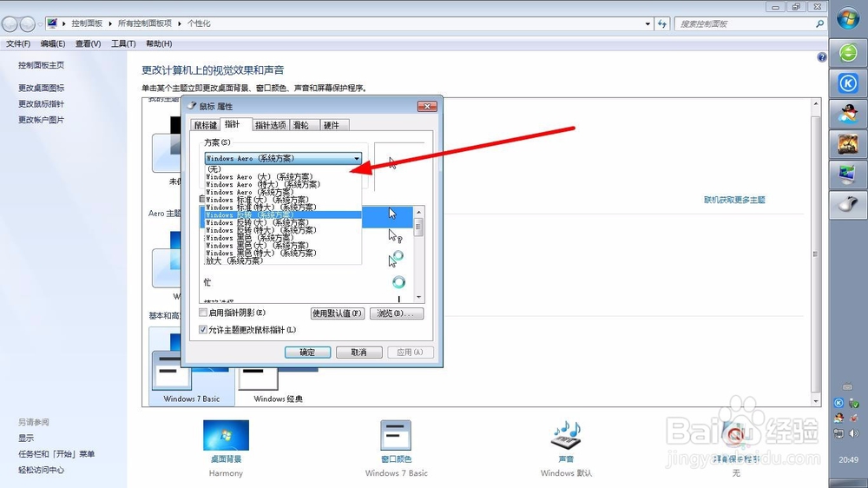Open the 文件(F) menu
868x488 pixels.
(18, 43)
